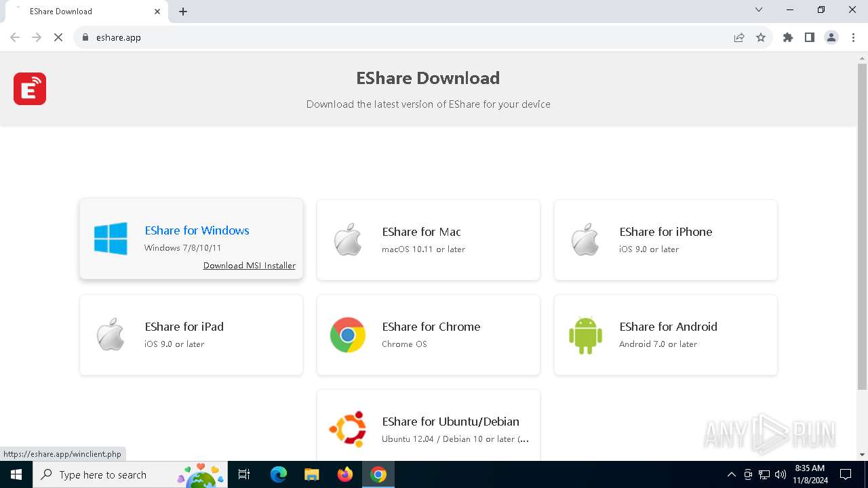The height and width of the screenshot is (488, 868).
Task: Open the tab search dropdown
Action: pyautogui.click(x=759, y=9)
